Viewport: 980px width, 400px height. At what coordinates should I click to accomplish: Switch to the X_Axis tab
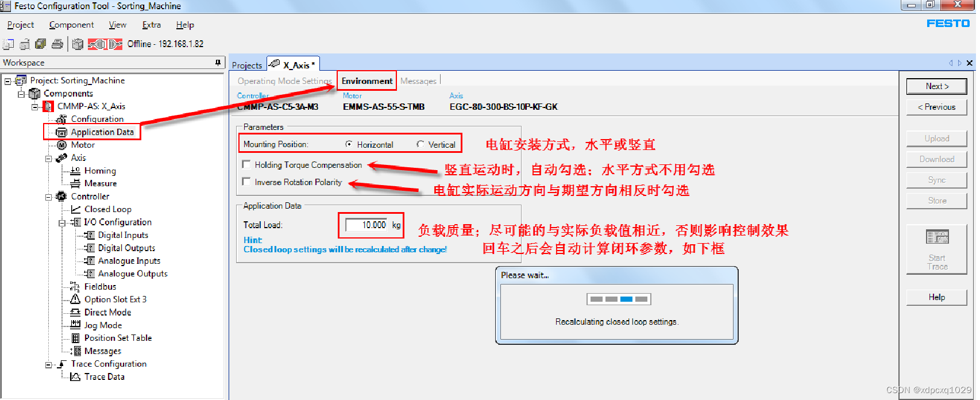pyautogui.click(x=293, y=64)
